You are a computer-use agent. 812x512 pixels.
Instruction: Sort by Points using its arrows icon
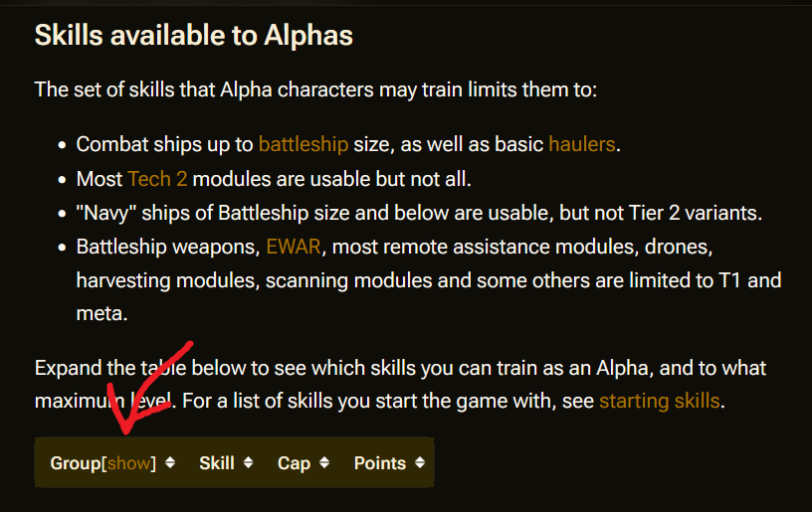coord(420,463)
